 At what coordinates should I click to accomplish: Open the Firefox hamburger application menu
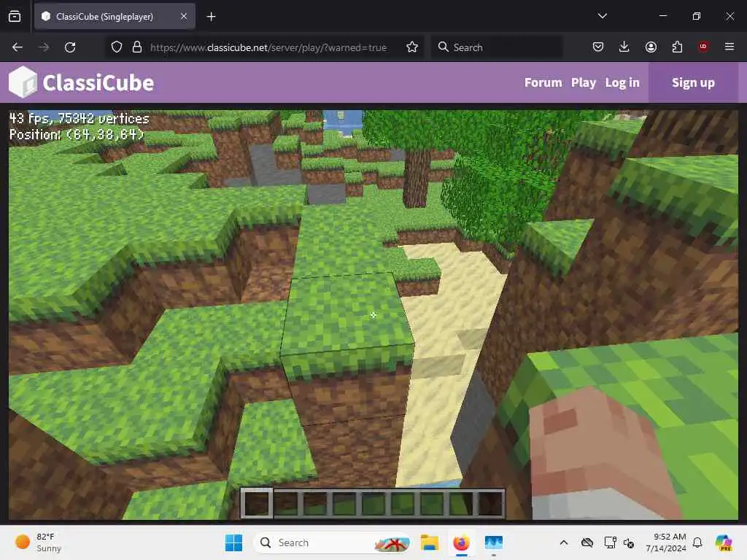pyautogui.click(x=729, y=47)
